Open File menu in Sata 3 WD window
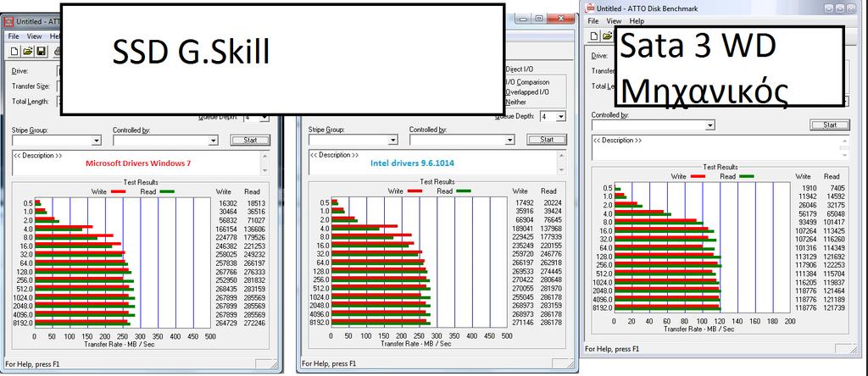868x376 pixels. click(593, 21)
